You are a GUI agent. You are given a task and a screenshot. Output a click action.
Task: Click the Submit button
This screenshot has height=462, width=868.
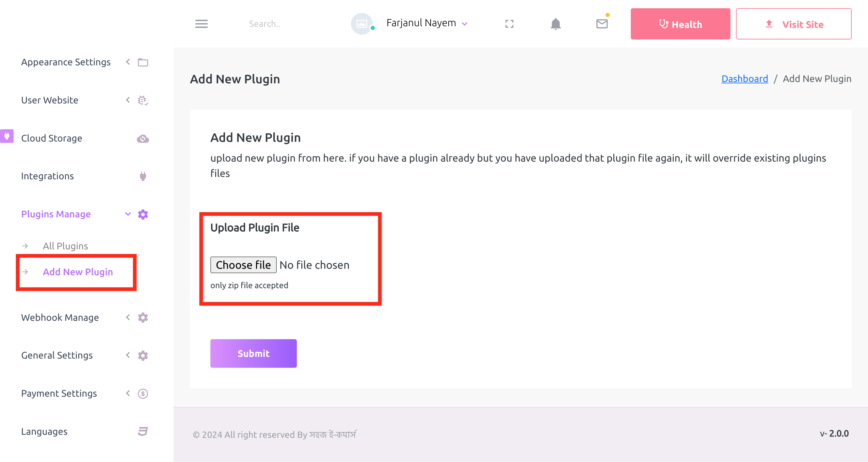click(x=253, y=353)
